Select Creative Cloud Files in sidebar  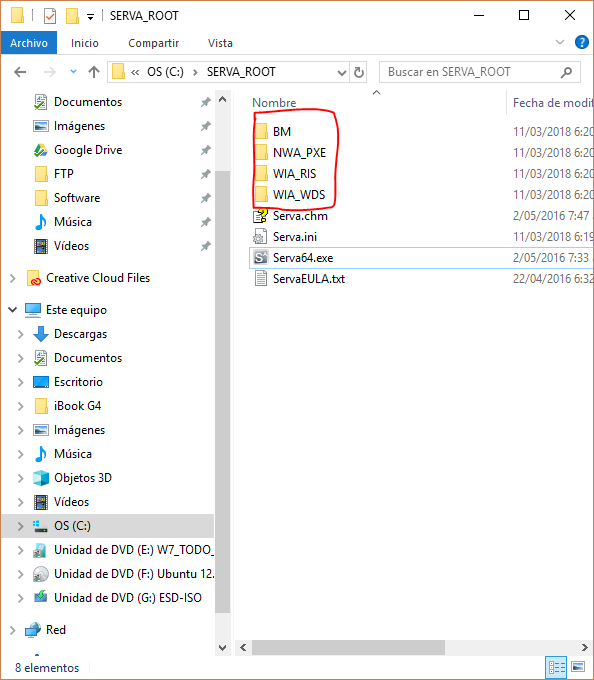click(x=98, y=278)
